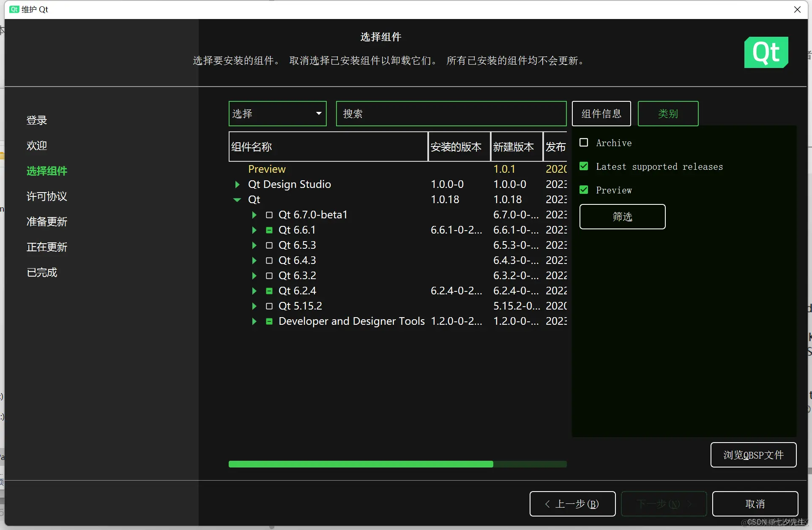Click the Qt icon in title bar
The image size is (812, 530).
coord(14,9)
